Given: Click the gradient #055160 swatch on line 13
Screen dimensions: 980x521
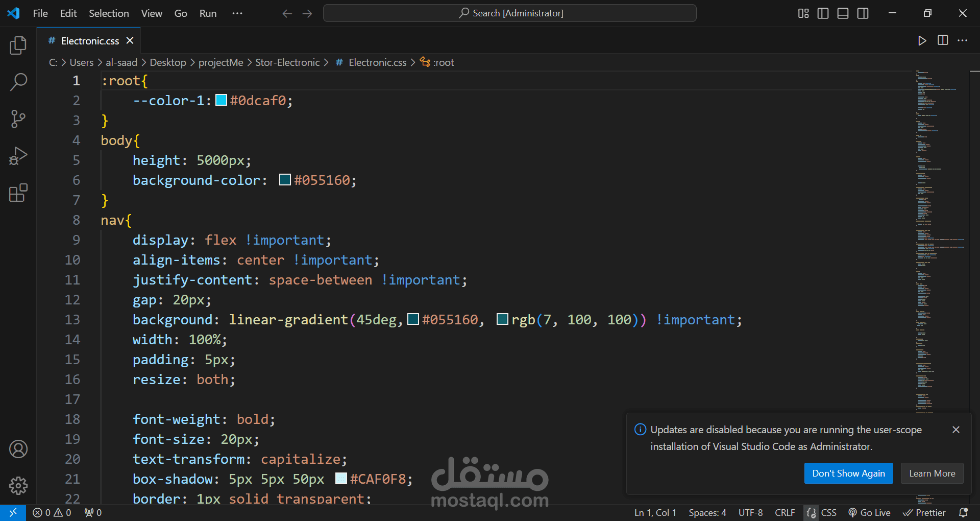Looking at the screenshot, I should (x=413, y=319).
